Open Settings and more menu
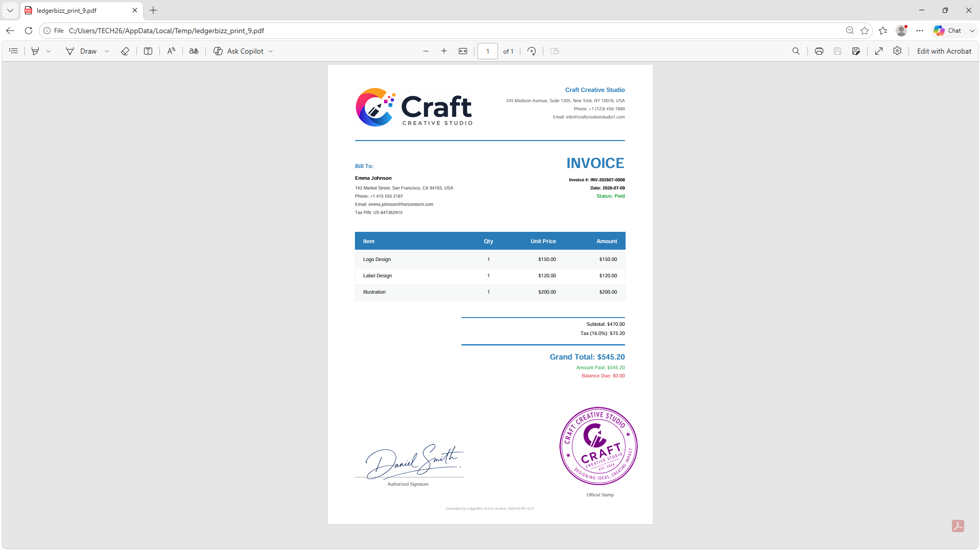This screenshot has width=980, height=551. (920, 31)
